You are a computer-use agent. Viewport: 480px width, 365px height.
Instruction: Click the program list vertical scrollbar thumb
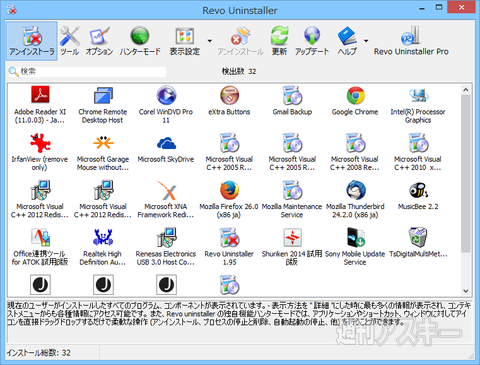pyautogui.click(x=466, y=173)
